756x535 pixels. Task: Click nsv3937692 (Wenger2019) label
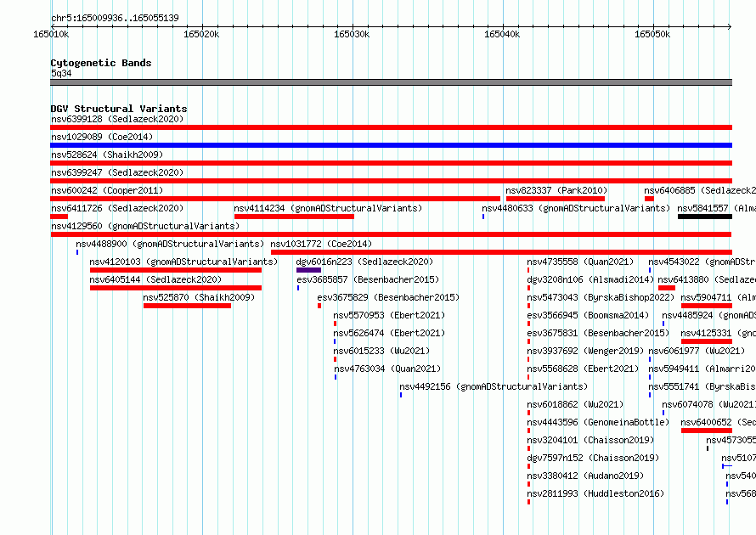click(585, 351)
